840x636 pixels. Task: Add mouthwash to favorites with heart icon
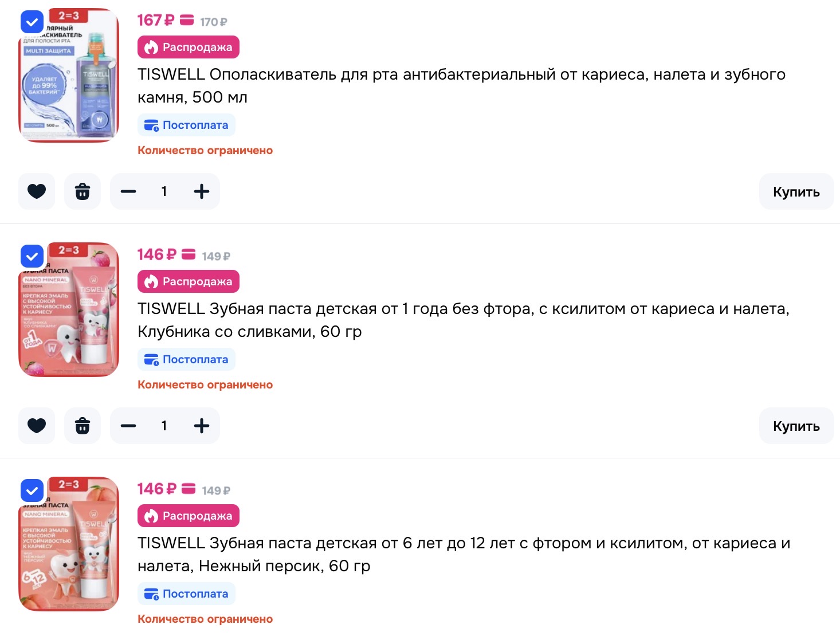(37, 191)
